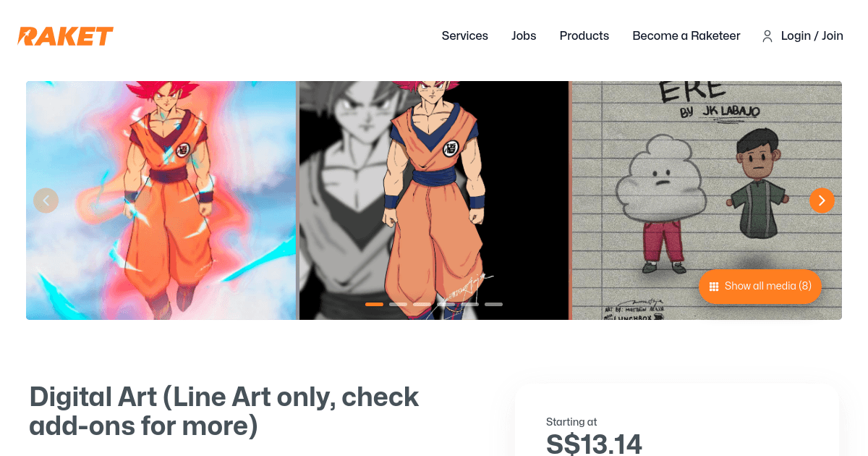Select the last carousel indicator dash
The width and height of the screenshot is (868, 456).
point(493,304)
